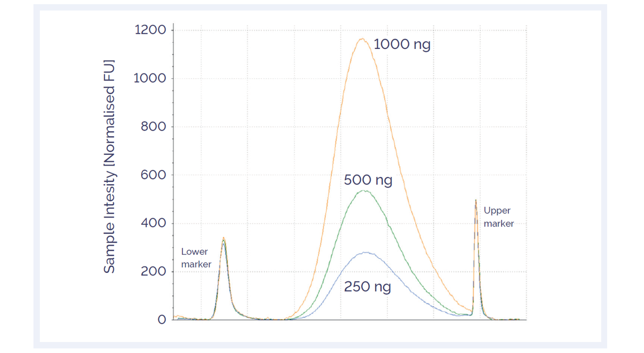Click the apex of the green curve
The height and width of the screenshot is (353, 644).
[x=364, y=191]
